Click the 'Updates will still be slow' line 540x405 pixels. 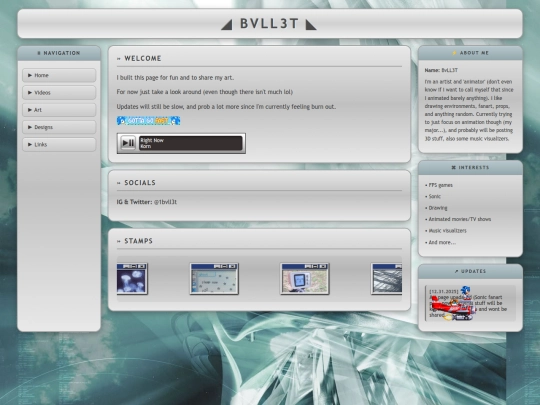pos(226,107)
